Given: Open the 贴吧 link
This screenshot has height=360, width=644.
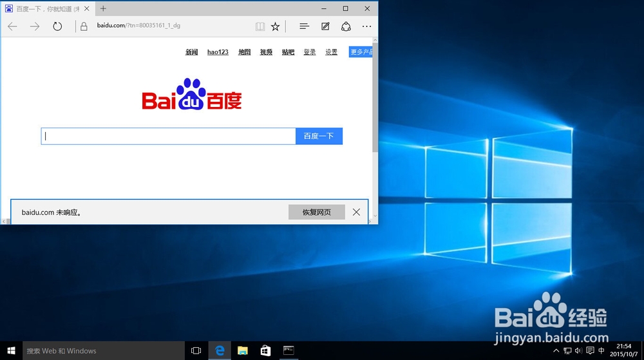Looking at the screenshot, I should 288,52.
